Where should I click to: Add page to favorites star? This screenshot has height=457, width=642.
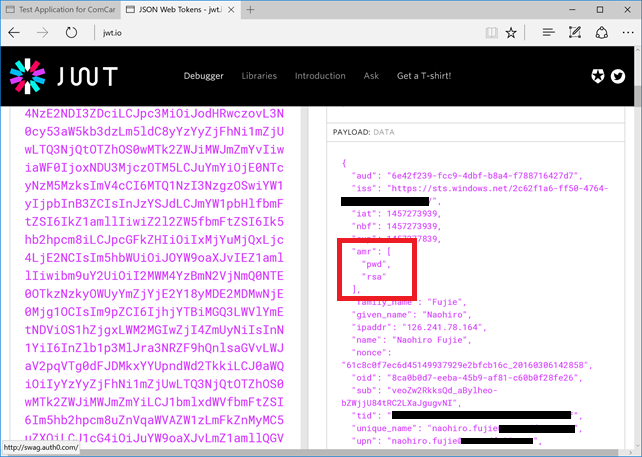click(511, 33)
